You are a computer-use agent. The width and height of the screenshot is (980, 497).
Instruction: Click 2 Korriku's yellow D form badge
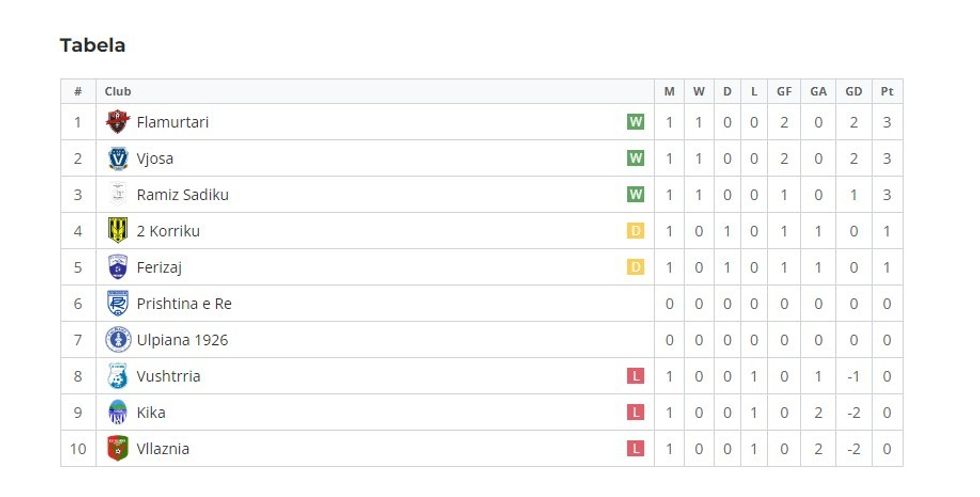pos(635,231)
